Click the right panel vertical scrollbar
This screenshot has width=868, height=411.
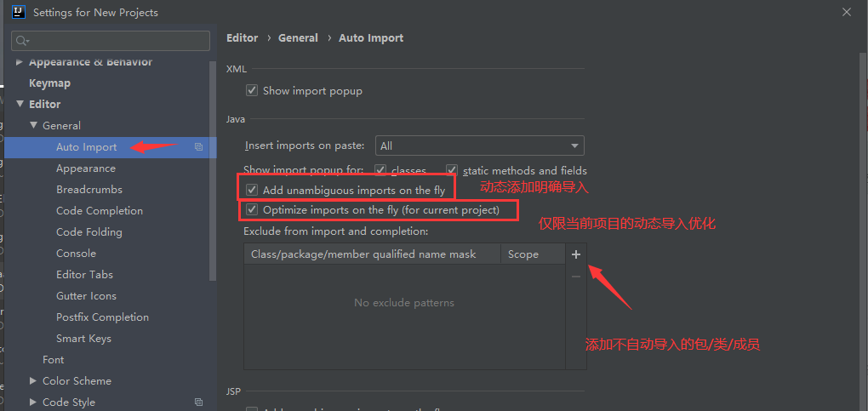point(863,231)
